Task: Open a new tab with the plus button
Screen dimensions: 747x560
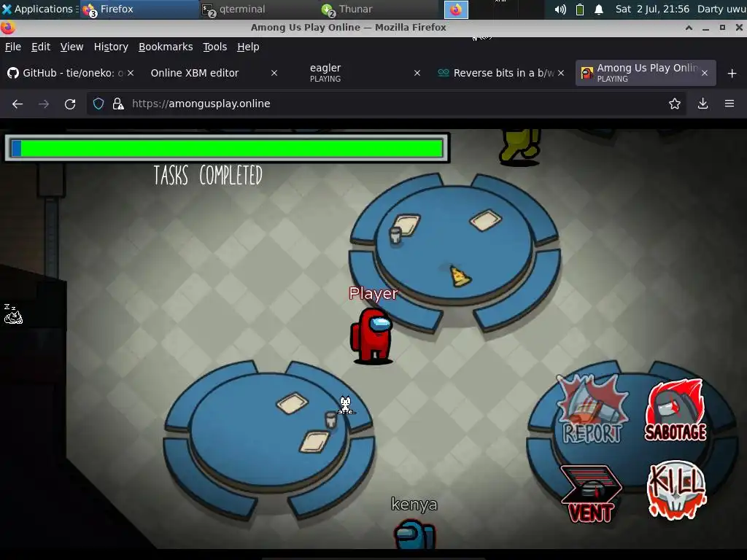Action: [x=732, y=74]
